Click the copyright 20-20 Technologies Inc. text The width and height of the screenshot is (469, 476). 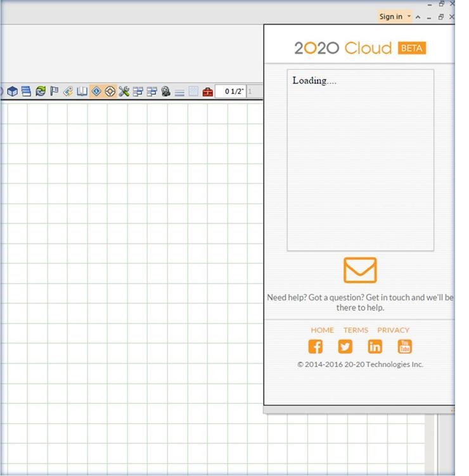(x=360, y=364)
